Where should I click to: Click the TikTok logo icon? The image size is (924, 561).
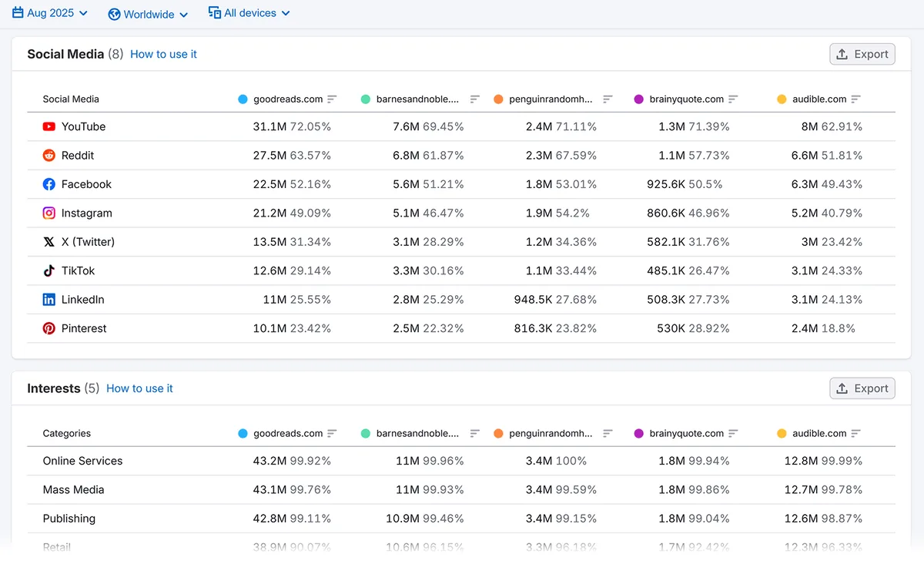[49, 270]
